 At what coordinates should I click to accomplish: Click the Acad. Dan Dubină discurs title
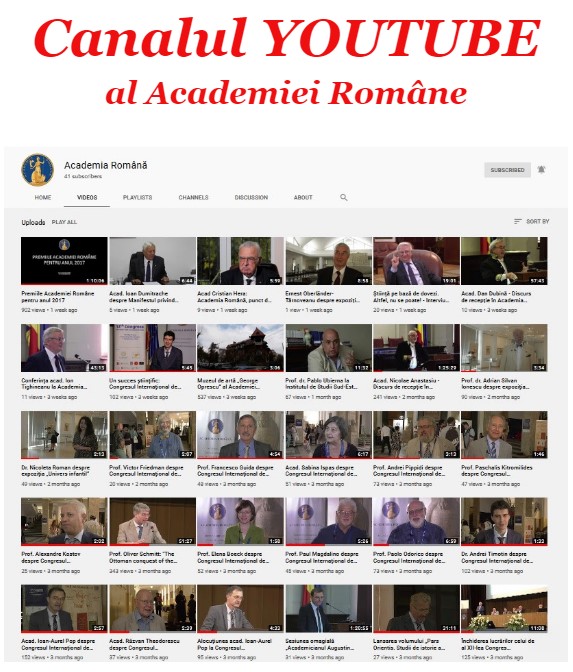click(x=496, y=297)
